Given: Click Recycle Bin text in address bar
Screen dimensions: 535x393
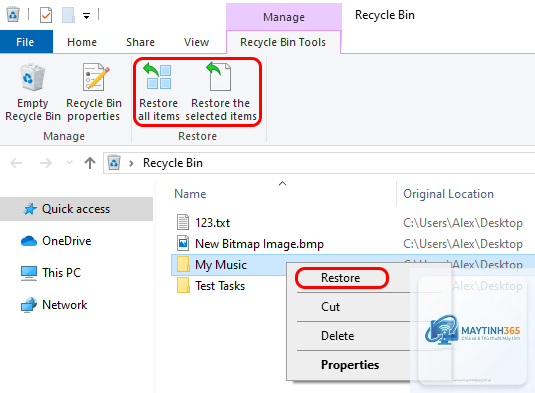Looking at the screenshot, I should click(x=173, y=163).
